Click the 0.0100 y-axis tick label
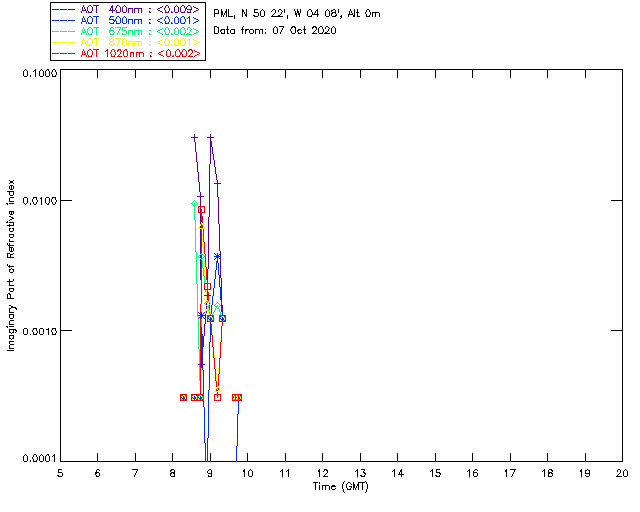Image resolution: width=640 pixels, height=512 pixels. [x=40, y=201]
